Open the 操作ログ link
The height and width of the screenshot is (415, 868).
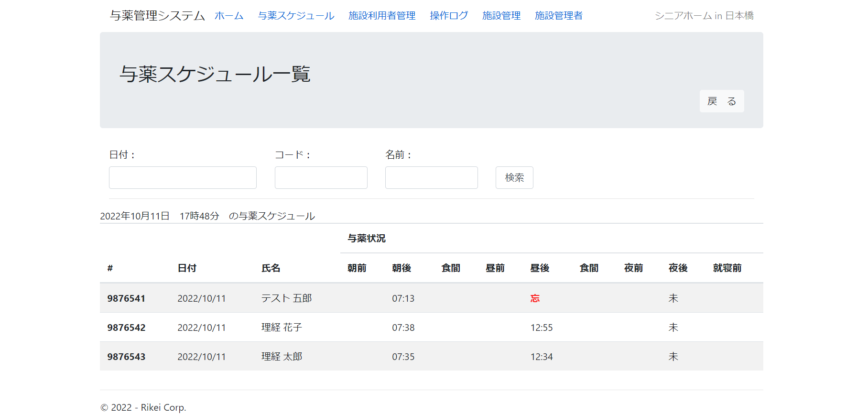pos(449,16)
